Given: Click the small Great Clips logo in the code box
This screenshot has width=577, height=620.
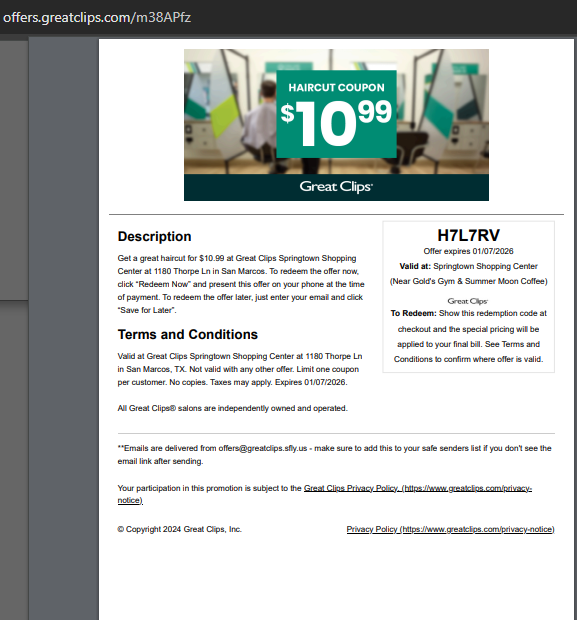Looking at the screenshot, I should click(467, 301).
